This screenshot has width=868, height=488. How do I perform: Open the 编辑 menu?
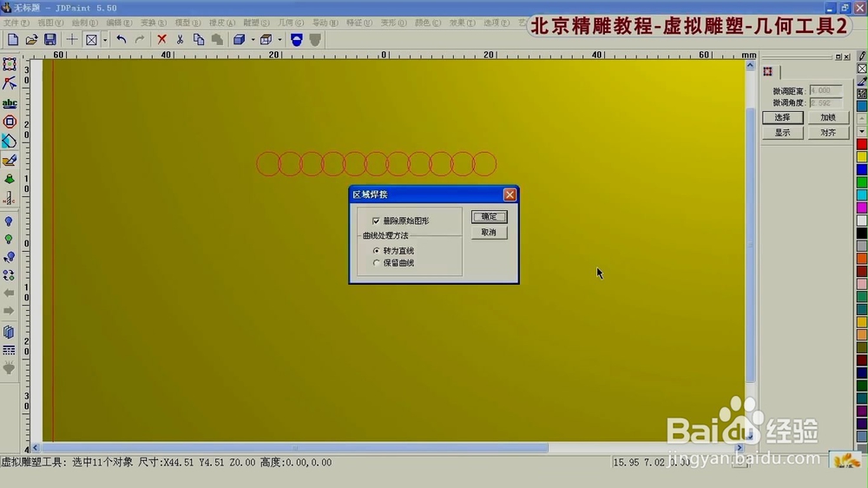(x=119, y=23)
